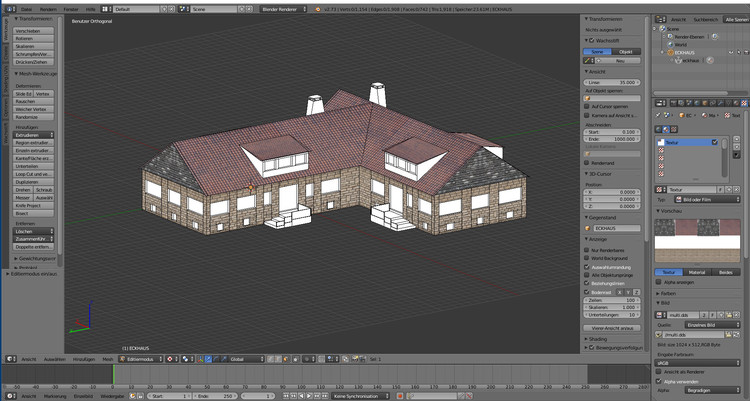Select the Scene grease pencil source button
The height and width of the screenshot is (401, 750).
coord(597,52)
